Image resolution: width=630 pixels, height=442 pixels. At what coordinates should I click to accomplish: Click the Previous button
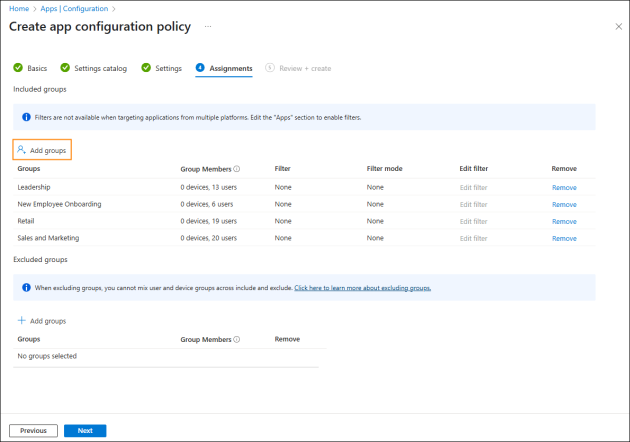click(33, 430)
